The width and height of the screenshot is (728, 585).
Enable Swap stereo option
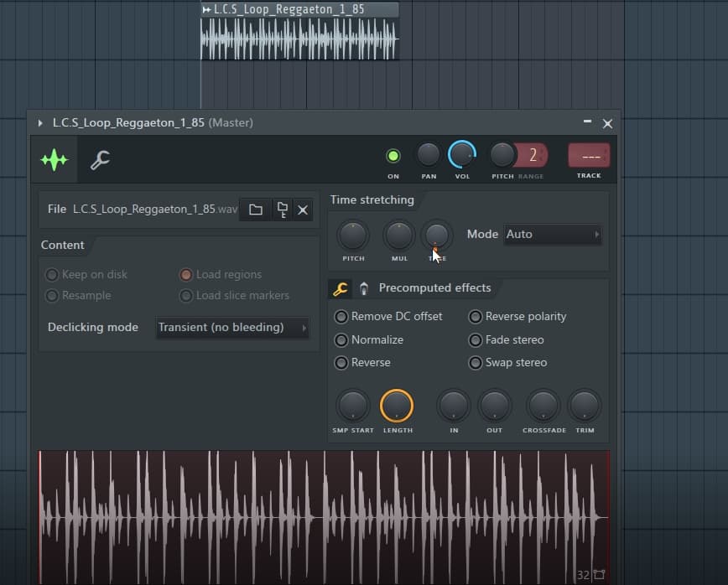click(476, 363)
